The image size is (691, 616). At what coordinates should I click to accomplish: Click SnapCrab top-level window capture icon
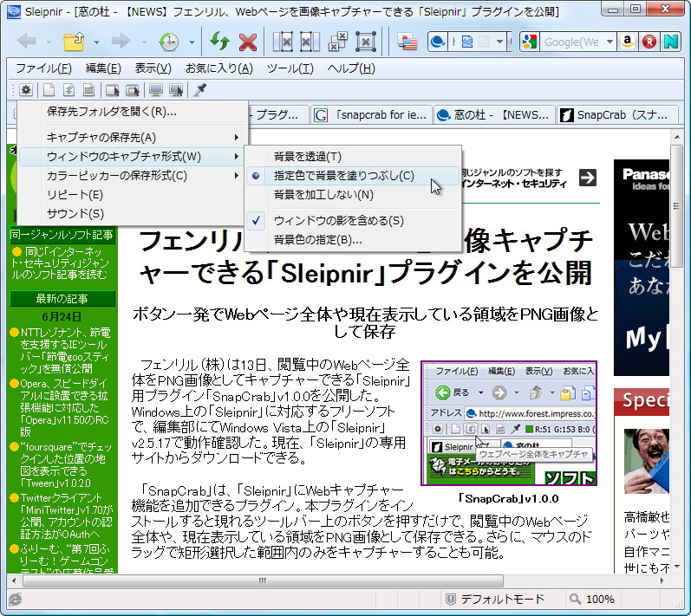pyautogui.click(x=132, y=90)
